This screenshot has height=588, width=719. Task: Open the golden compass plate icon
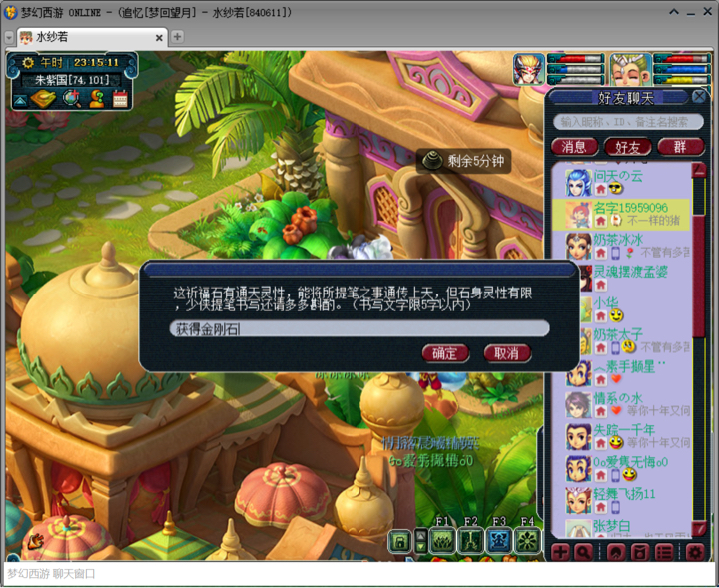point(43,99)
